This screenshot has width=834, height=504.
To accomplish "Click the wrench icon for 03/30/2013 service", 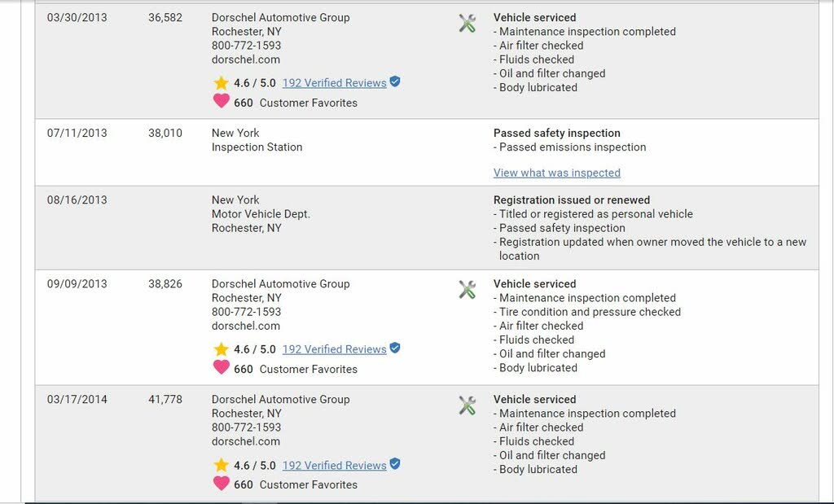I will point(467,24).
